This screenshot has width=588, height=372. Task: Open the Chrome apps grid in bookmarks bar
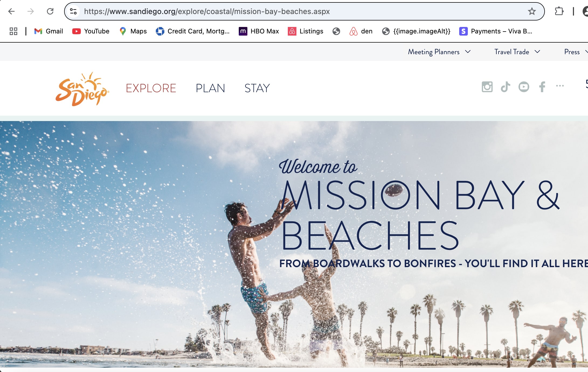click(13, 31)
